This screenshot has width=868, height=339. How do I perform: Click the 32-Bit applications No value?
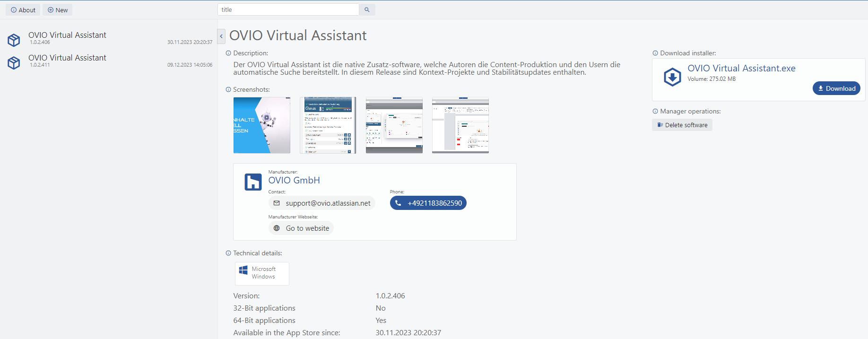pyautogui.click(x=381, y=308)
